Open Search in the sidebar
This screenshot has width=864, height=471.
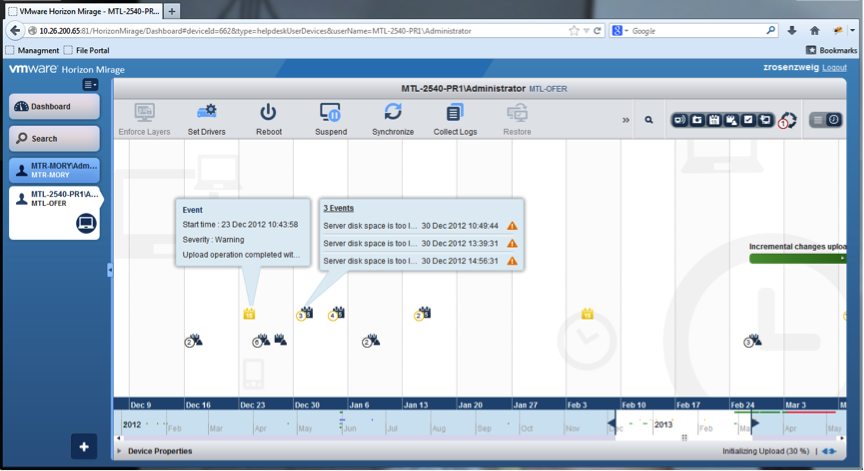[x=55, y=138]
